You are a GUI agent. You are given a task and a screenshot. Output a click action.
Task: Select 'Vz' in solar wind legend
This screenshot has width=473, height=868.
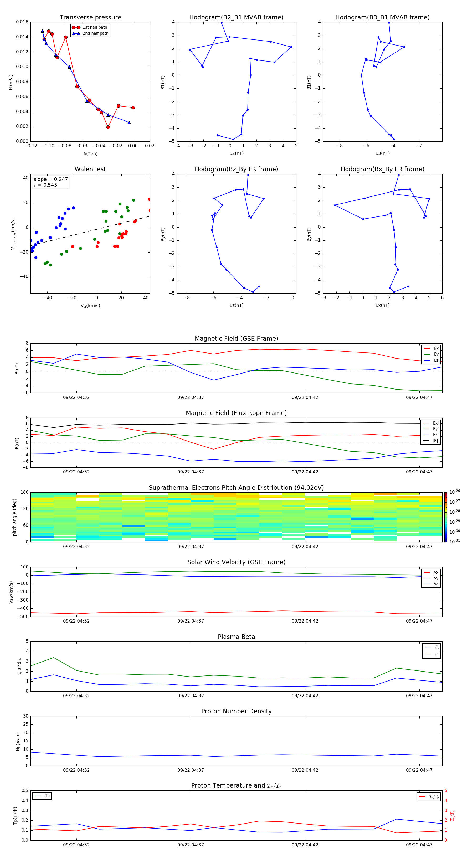point(431,584)
